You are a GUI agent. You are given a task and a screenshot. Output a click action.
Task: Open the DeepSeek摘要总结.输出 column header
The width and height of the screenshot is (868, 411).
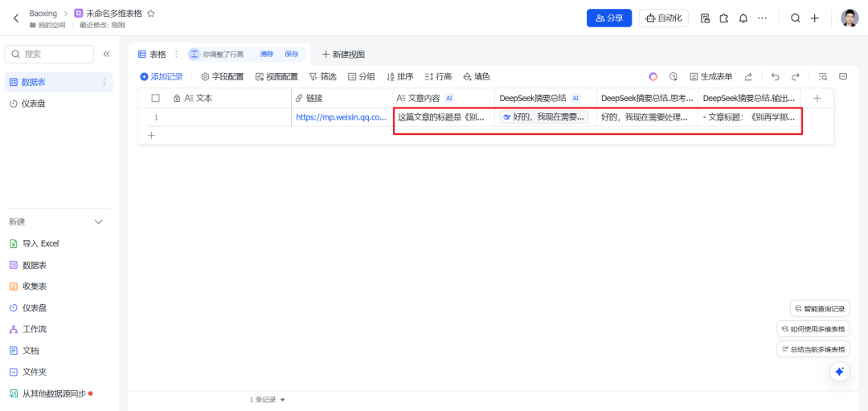[749, 98]
